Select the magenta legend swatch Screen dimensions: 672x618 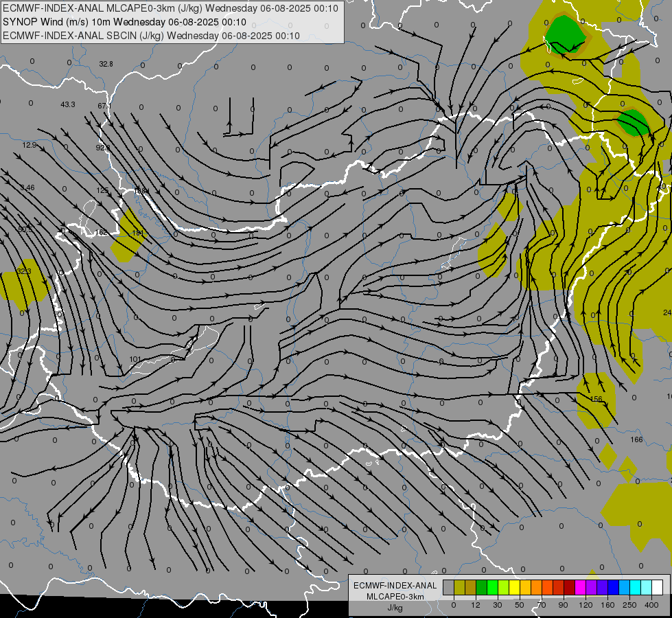pos(580,587)
